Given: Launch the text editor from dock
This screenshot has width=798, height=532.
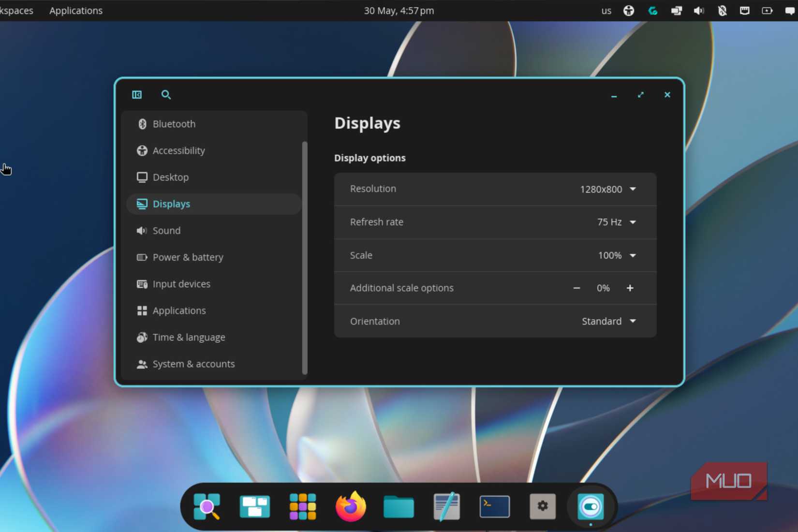Looking at the screenshot, I should click(446, 506).
